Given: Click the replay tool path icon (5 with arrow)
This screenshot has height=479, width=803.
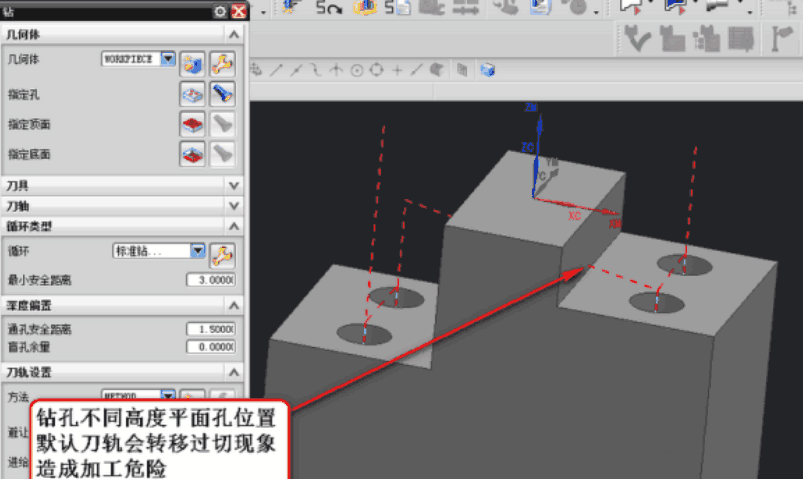Looking at the screenshot, I should (x=329, y=8).
